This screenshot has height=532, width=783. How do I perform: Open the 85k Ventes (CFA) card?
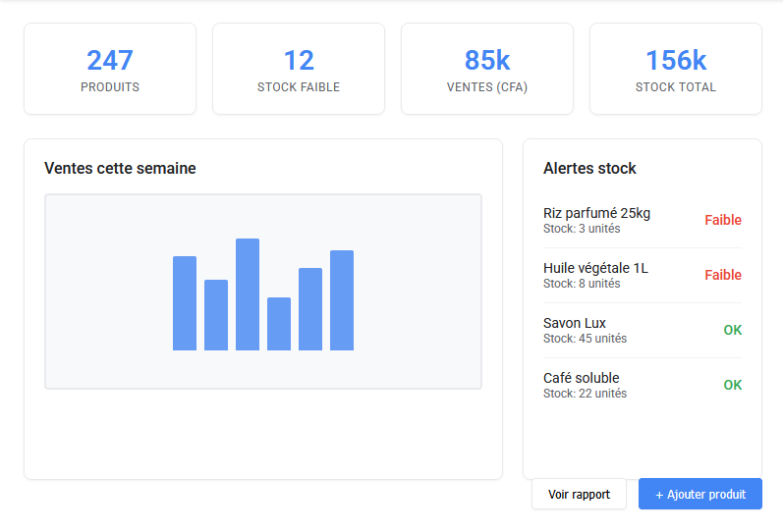coord(487,69)
